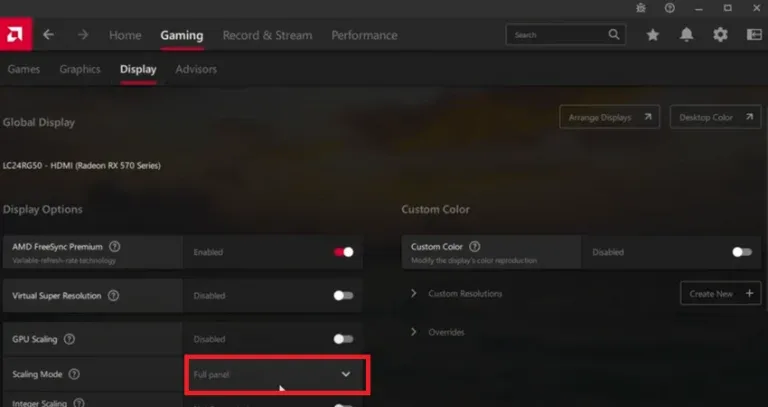This screenshot has height=407, width=768.
Task: Show AMD FreeSync Premium help tooltip
Action: click(114, 246)
